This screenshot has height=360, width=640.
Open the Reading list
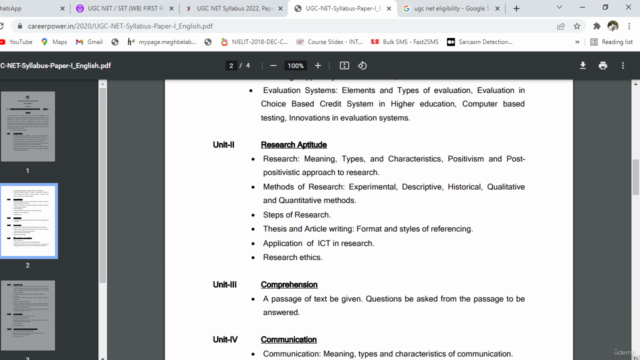[x=611, y=42]
